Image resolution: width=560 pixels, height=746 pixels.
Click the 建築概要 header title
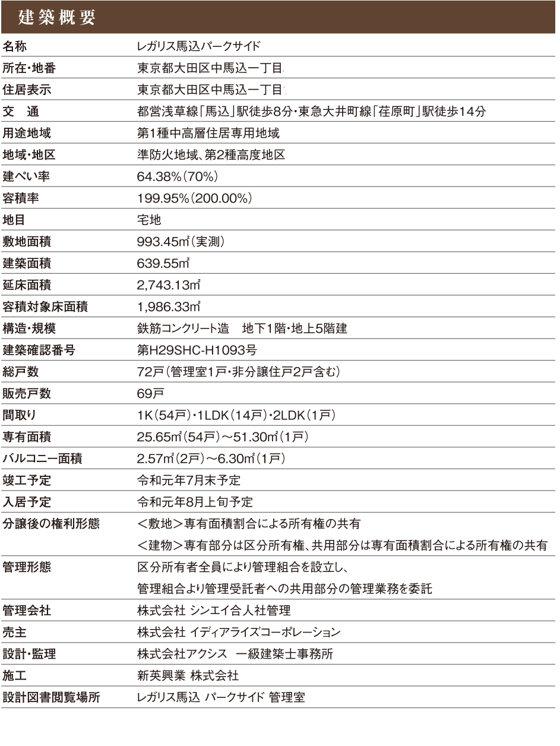(x=56, y=18)
